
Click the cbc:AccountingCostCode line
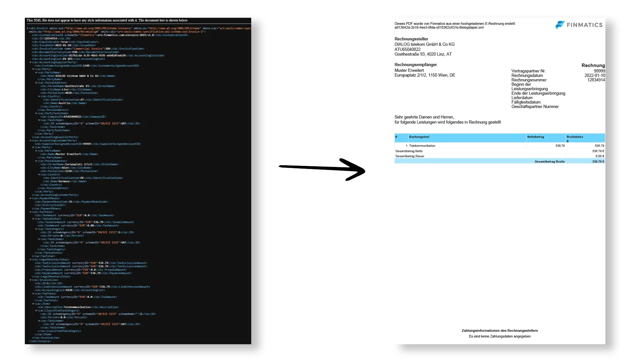click(x=98, y=56)
